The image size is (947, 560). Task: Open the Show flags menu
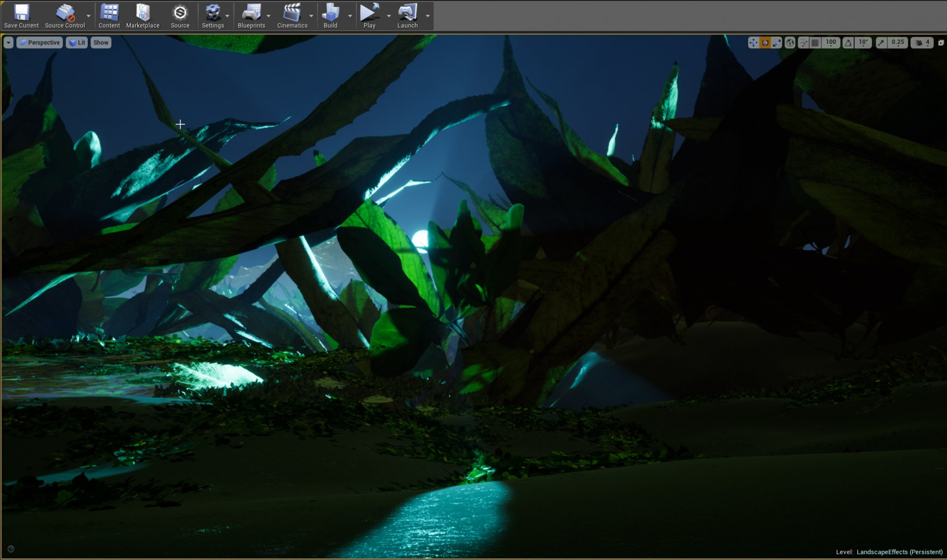pos(101,42)
